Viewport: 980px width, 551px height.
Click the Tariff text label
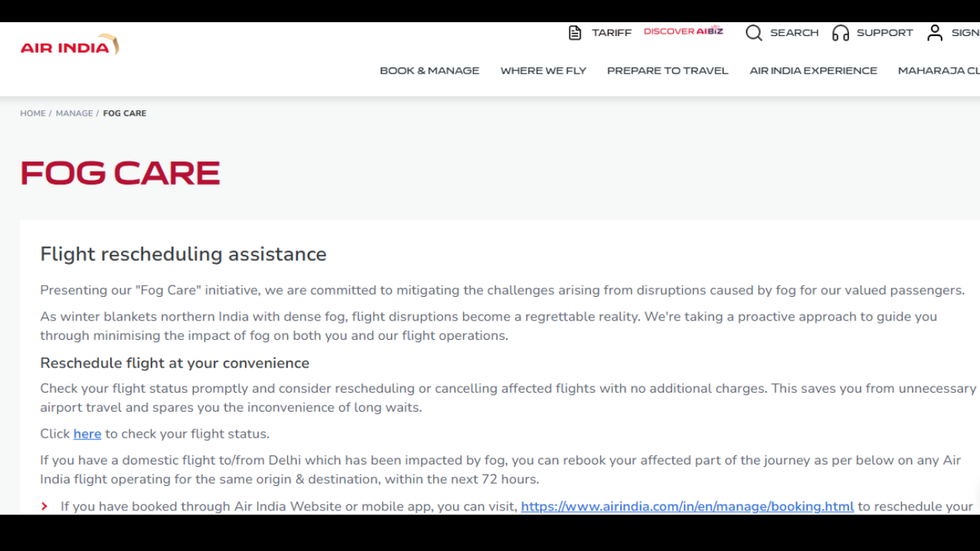(611, 33)
